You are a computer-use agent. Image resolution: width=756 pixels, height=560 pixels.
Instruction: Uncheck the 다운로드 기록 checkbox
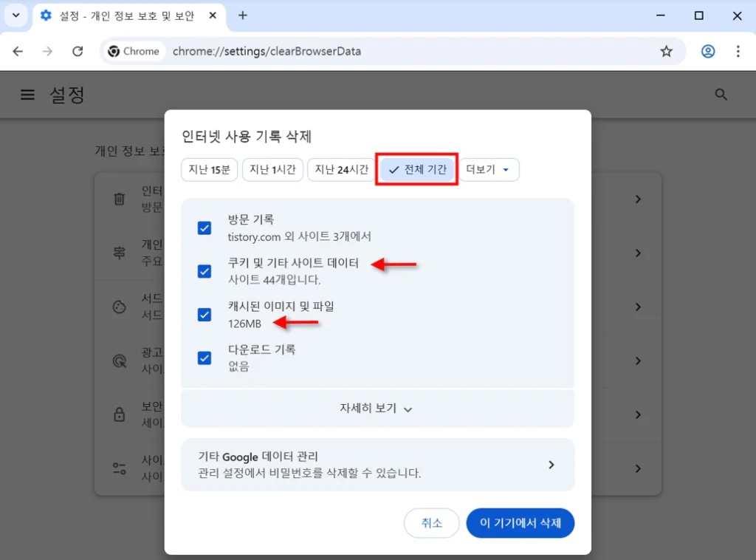pyautogui.click(x=204, y=358)
